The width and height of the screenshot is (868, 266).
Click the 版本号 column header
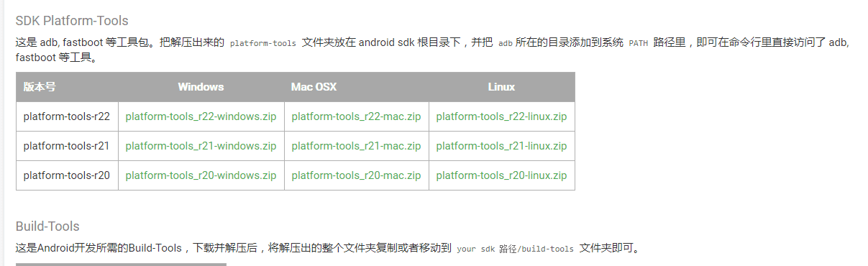(40, 87)
